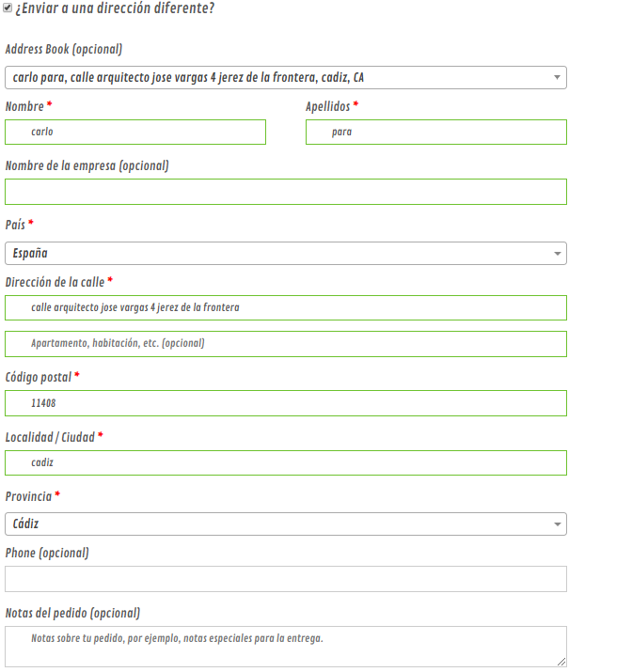This screenshot has height=672, width=632.
Task: Click the 'Nombre de la empresa (opcional)' label
Action: pos(87,165)
